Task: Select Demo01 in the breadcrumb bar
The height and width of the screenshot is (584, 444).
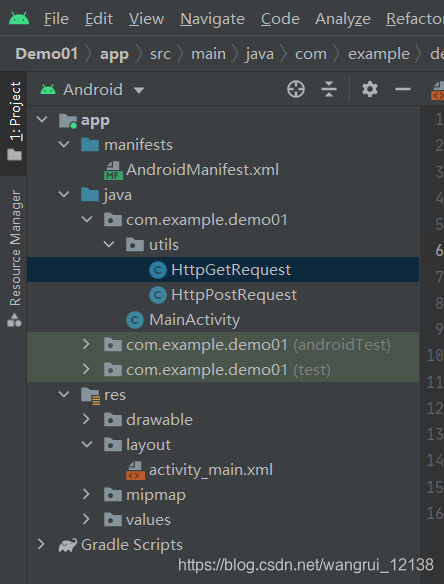Action: point(47,54)
